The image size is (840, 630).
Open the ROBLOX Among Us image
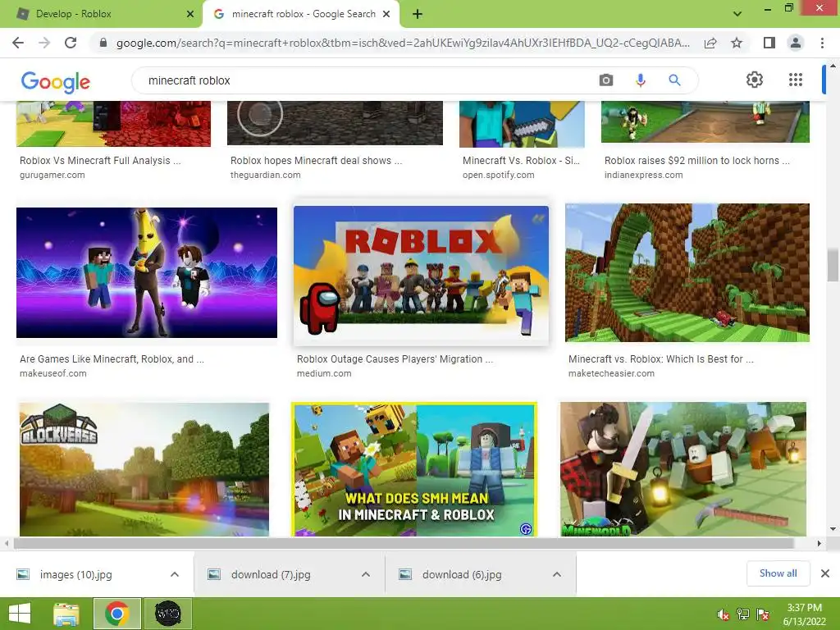click(x=421, y=276)
